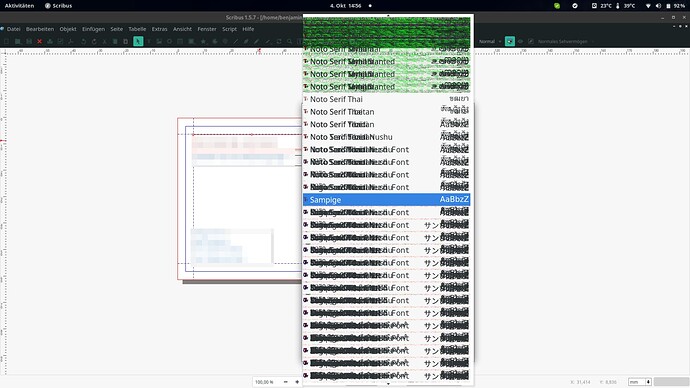
Task: Click the 100,00 % zoom field
Action: [x=267, y=382]
